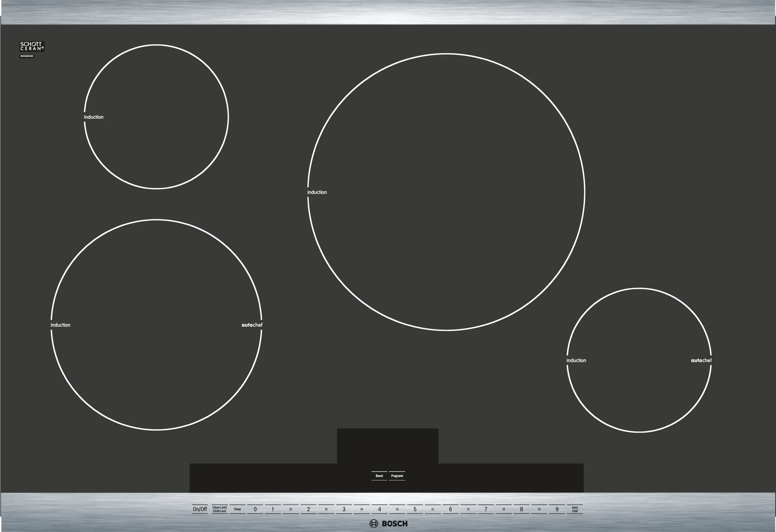Click the Schott Ceran badge

(32, 46)
